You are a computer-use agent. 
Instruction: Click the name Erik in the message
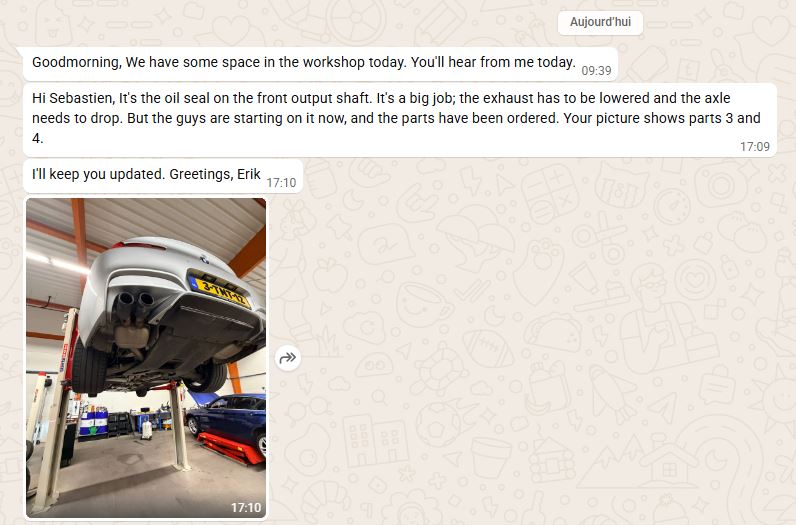(249, 174)
